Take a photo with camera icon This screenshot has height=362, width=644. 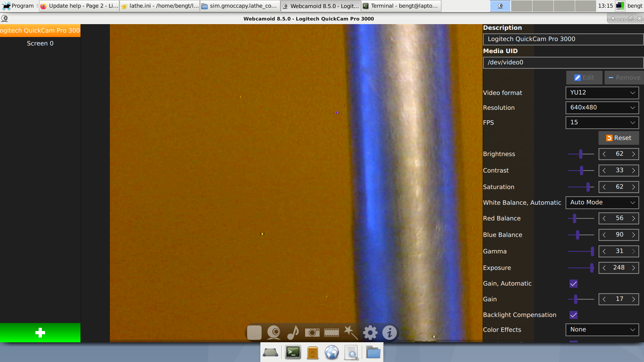(312, 333)
